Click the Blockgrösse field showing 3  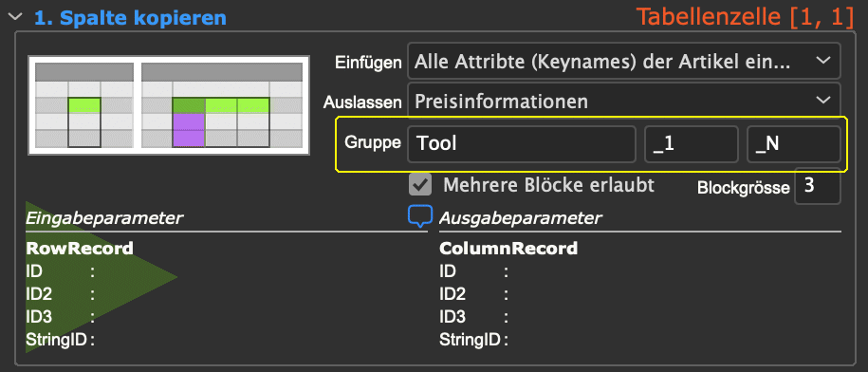818,186
